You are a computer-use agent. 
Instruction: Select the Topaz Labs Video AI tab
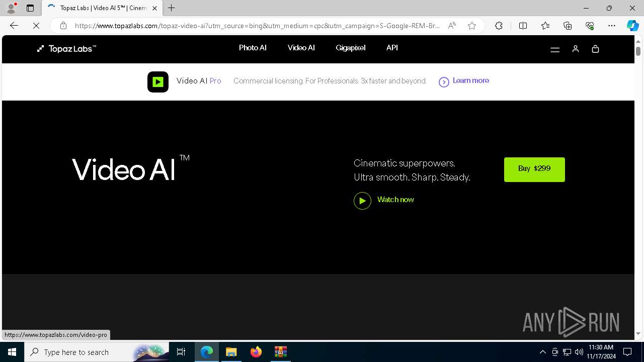(102, 8)
